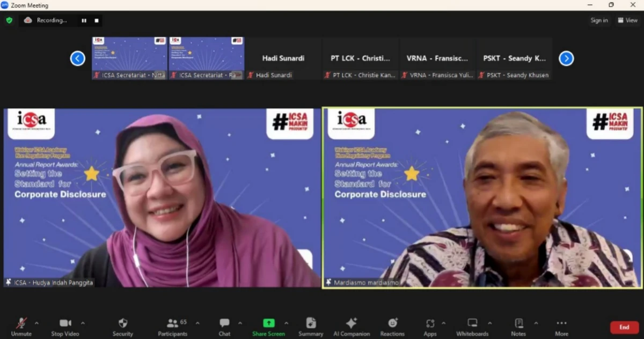644x339 pixels.
Task: Click the Sign in link
Action: [x=599, y=20]
